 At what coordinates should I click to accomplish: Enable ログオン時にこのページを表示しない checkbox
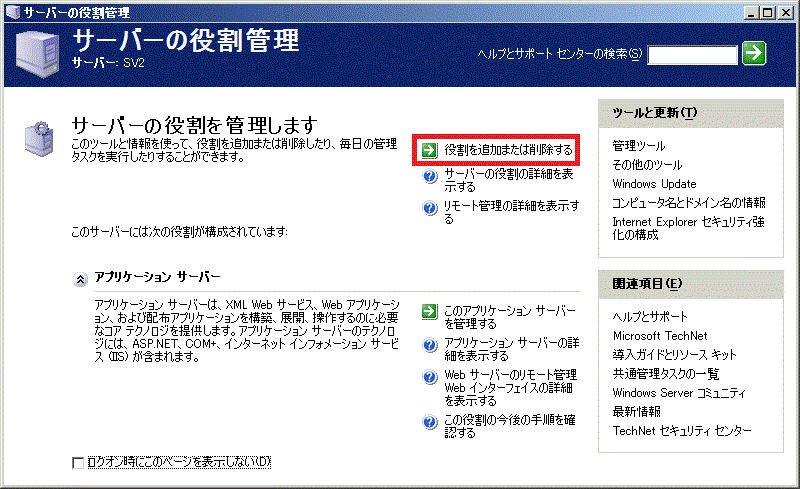coord(79,462)
